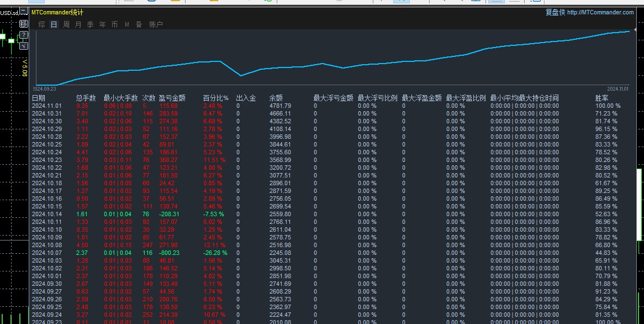Screen dimensions: 644x324
Task: Click the -208.31 loss amount
Action: coord(169,214)
